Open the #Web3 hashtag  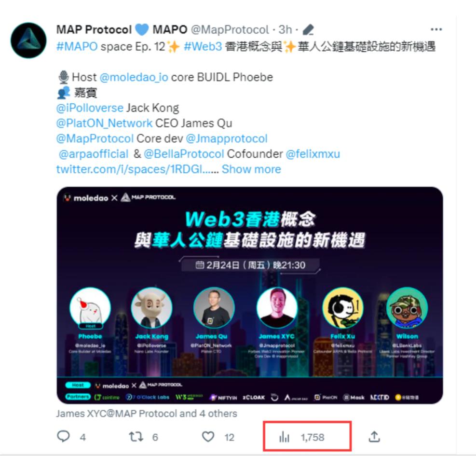(203, 46)
